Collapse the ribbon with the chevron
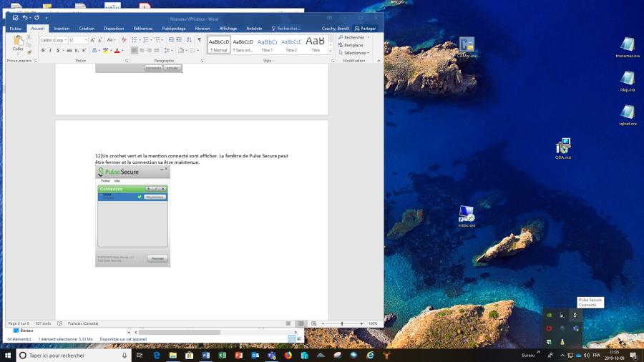This screenshot has height=362, width=644. pyautogui.click(x=379, y=61)
